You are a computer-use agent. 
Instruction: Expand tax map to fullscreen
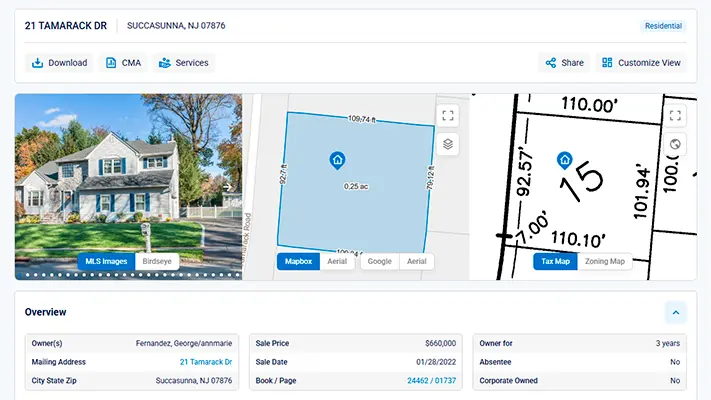click(x=675, y=116)
